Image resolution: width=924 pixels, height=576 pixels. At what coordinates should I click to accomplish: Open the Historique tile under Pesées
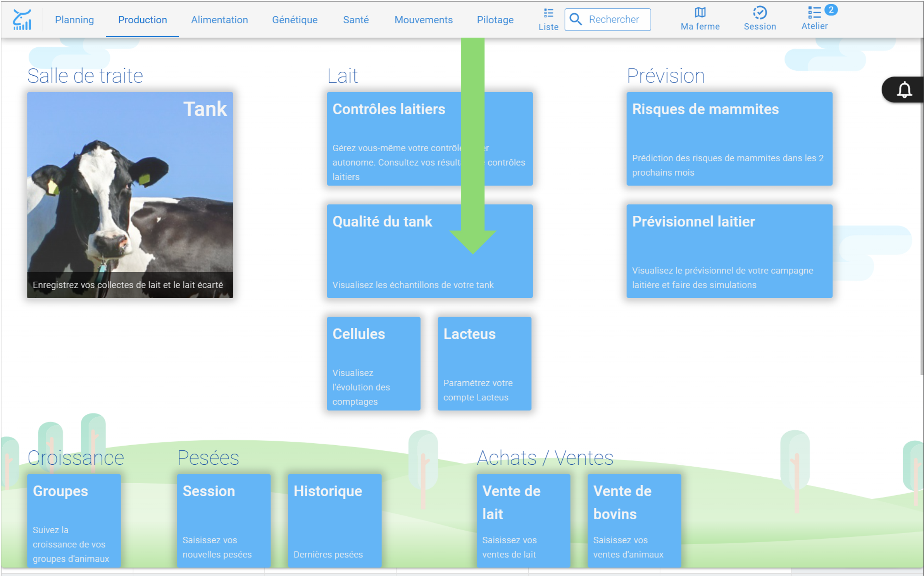[x=334, y=521]
